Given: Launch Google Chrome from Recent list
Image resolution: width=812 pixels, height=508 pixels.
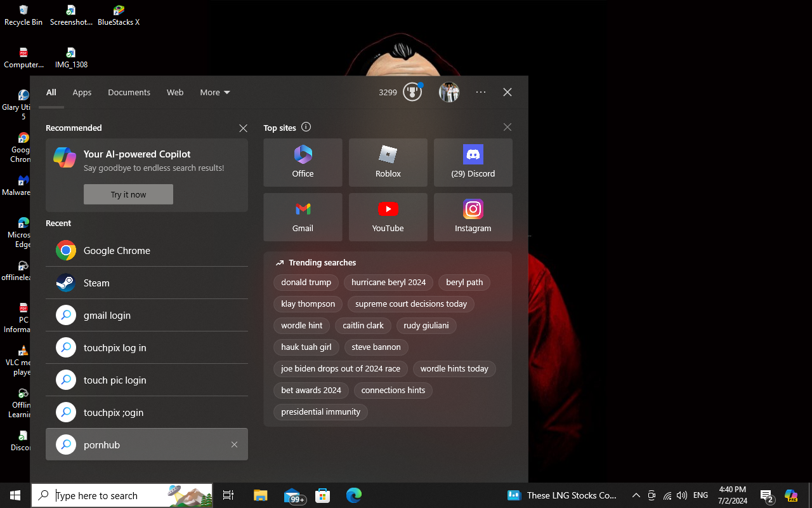Looking at the screenshot, I should tap(147, 250).
